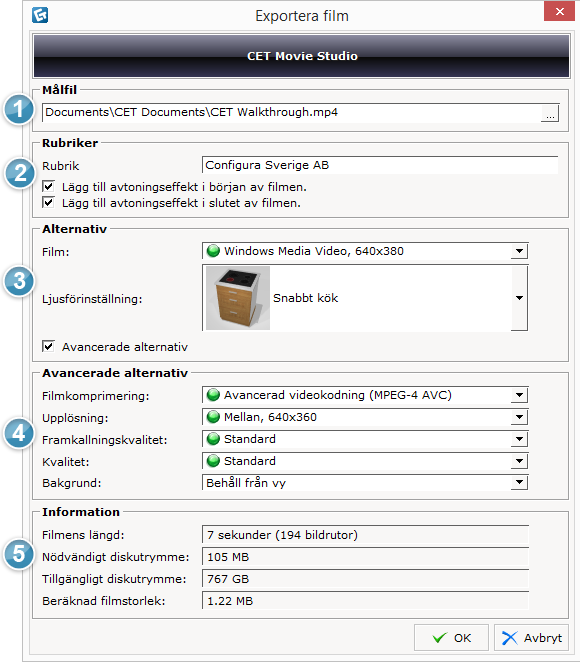Click the green status icon for Film
The width and height of the screenshot is (580, 662).
click(214, 251)
